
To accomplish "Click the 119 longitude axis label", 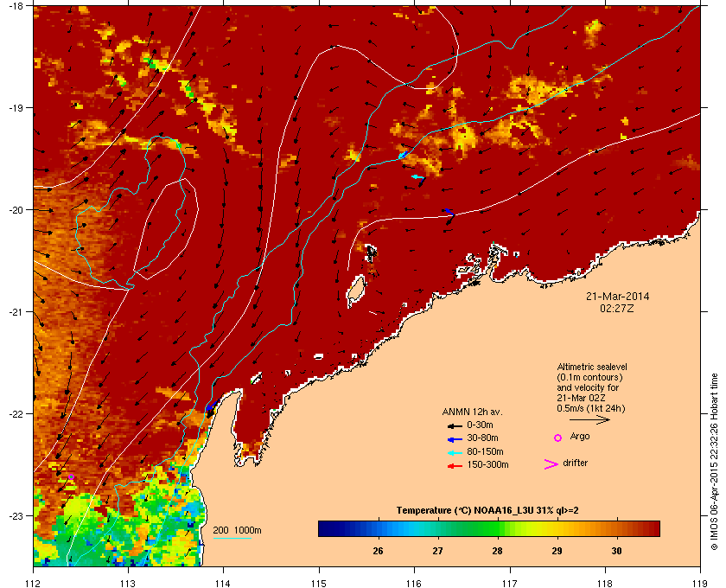I will (699, 584).
